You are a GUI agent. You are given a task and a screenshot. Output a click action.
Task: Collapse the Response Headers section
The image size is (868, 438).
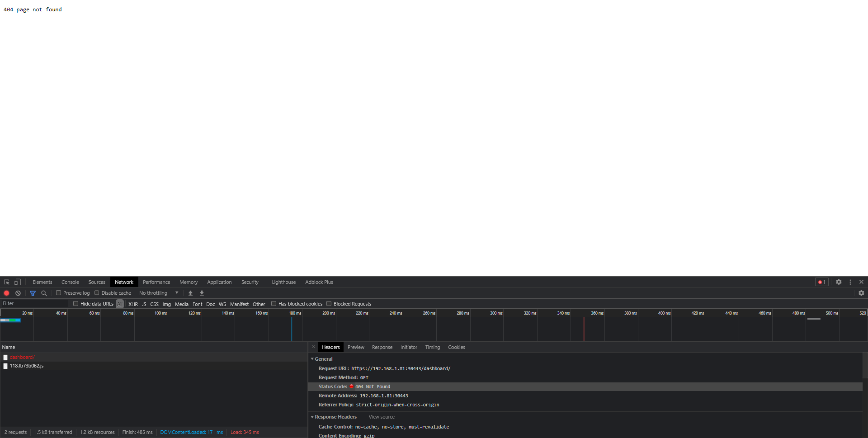pyautogui.click(x=312, y=417)
